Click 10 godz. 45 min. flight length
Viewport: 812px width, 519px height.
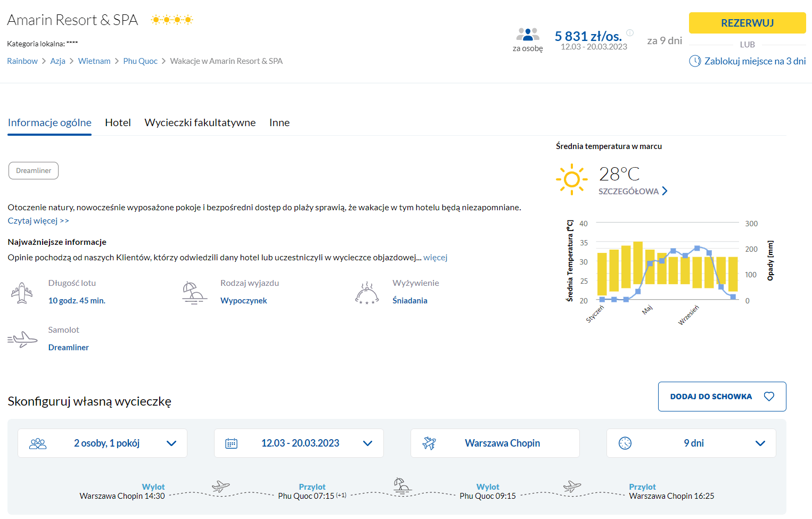click(77, 301)
